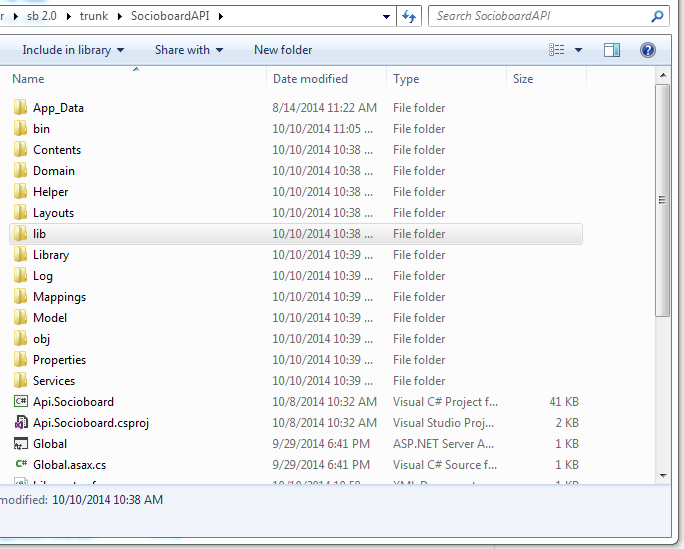Toggle the preview pane icon
Viewport: 684px width, 549px height.
pyautogui.click(x=612, y=50)
